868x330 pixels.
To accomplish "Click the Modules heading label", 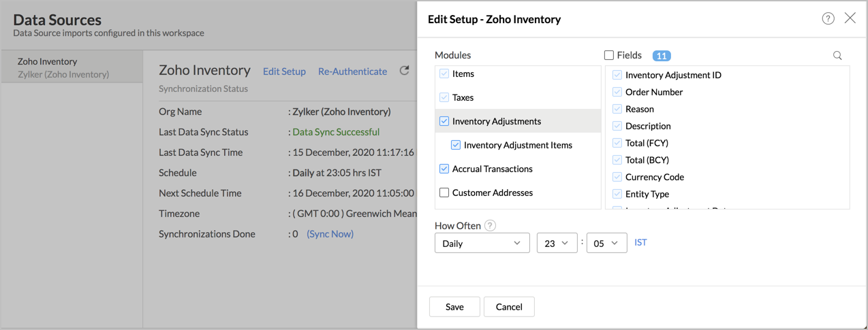I will tap(453, 55).
